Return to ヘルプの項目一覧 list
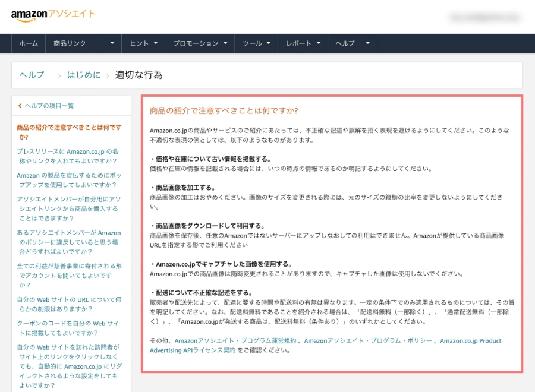 (49, 106)
